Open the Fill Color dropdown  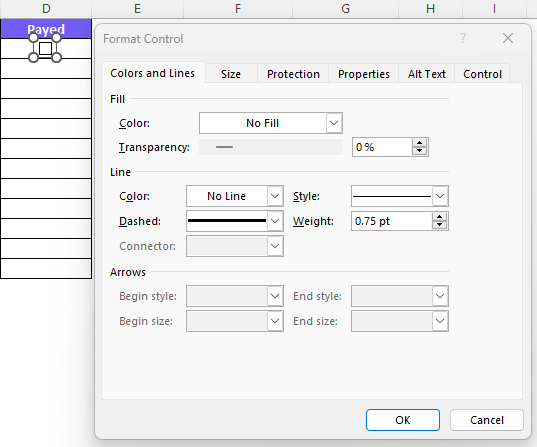pyautogui.click(x=334, y=123)
